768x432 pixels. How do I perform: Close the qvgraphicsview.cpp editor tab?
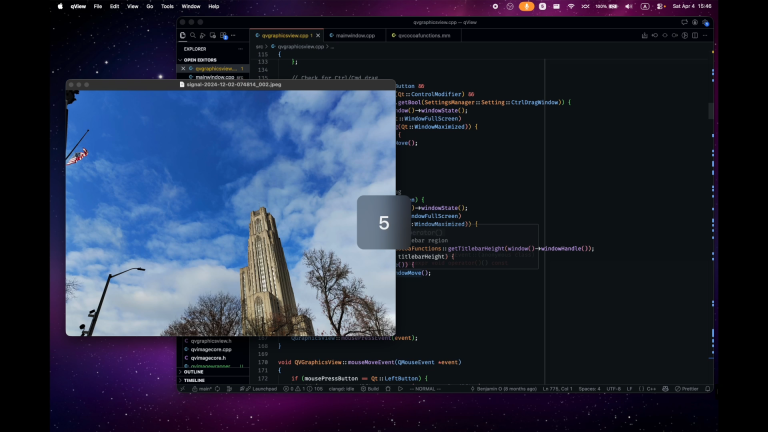click(x=318, y=35)
